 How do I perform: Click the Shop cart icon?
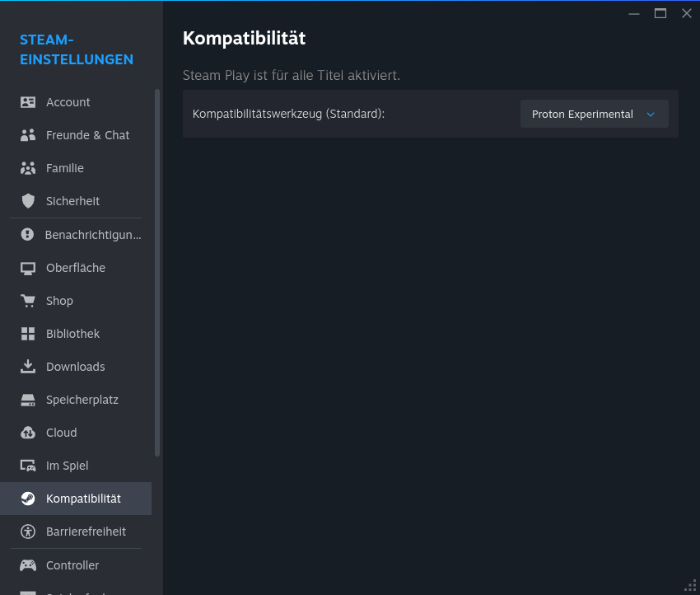pos(28,301)
